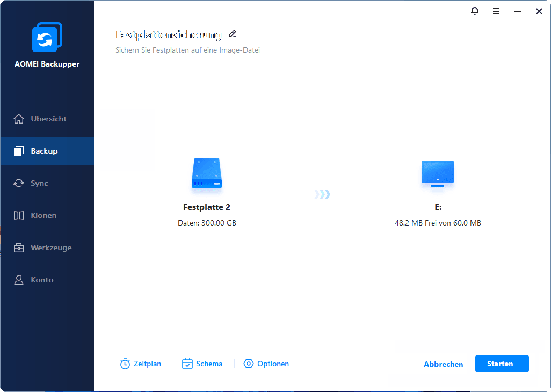Viewport: 551px width, 392px height.
Task: Click the AOMEI Backupper name text
Action: point(47,64)
